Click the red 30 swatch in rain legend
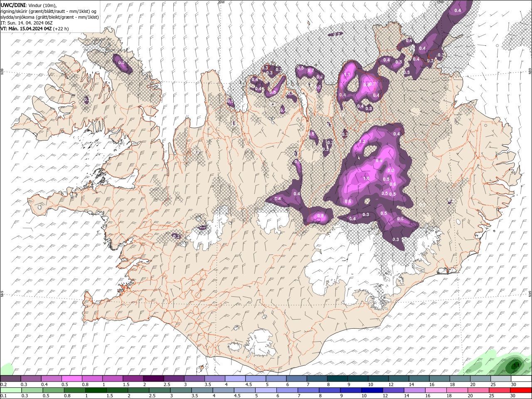Viewport: 532px width, 399px height. click(521, 390)
